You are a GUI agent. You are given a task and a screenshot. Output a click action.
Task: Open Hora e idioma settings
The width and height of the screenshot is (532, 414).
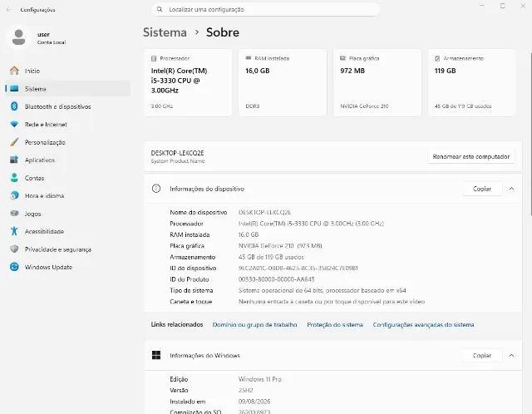[x=68, y=195]
